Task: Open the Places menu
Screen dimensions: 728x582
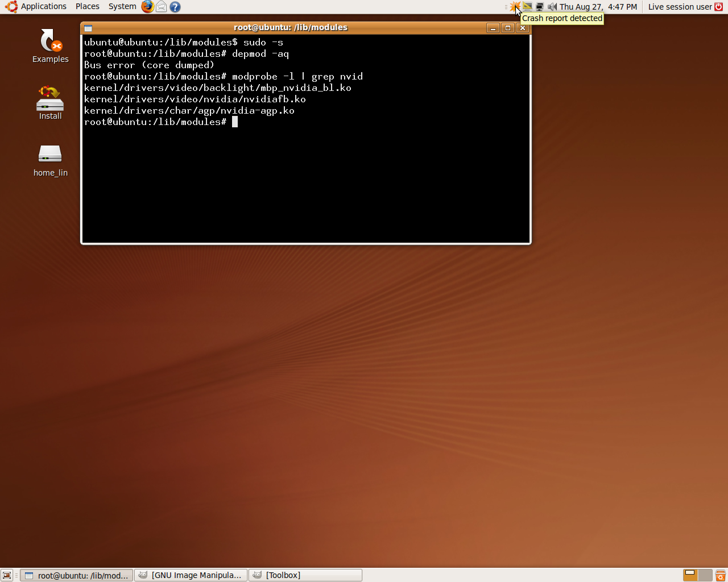Action: click(x=88, y=7)
